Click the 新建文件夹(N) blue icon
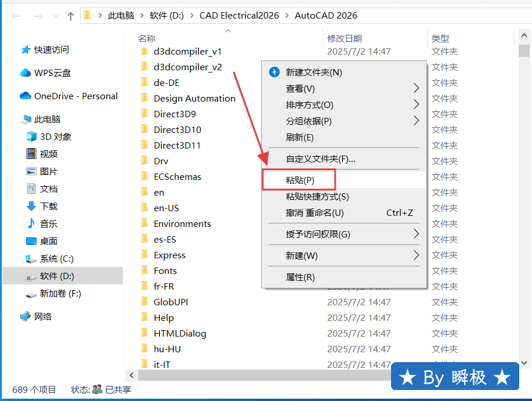 pyautogui.click(x=274, y=73)
